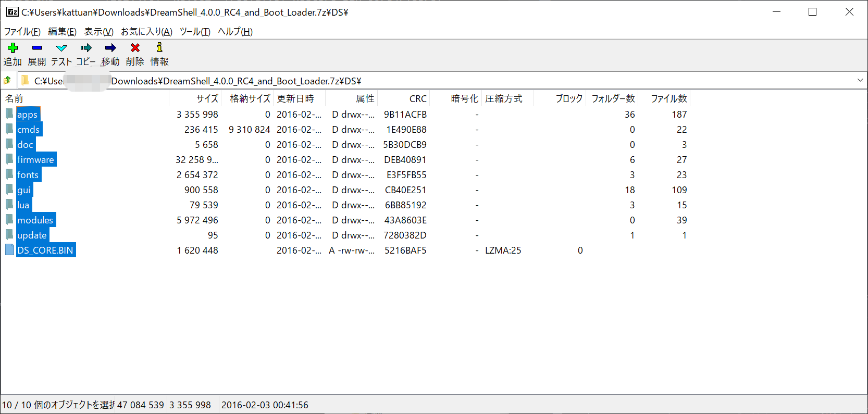Expand the address bar path dropdown
Screen dimensions: 868x414
pyautogui.click(x=860, y=80)
